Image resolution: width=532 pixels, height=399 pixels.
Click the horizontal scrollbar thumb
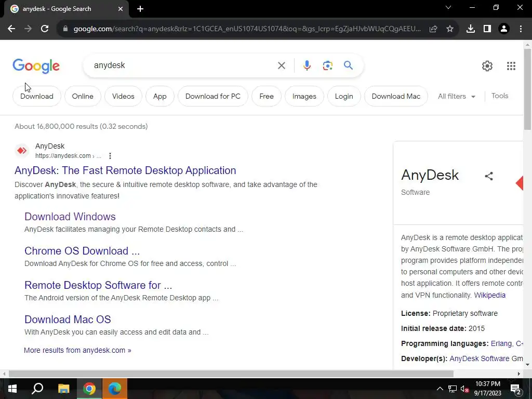click(231, 374)
